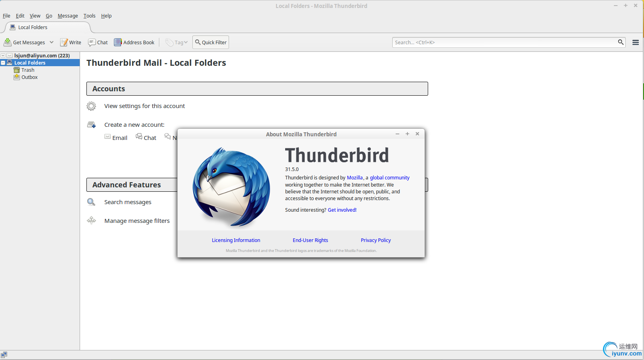The height and width of the screenshot is (360, 644).
Task: Minimize the About Mozilla Thunderbird dialog
Action: (397, 134)
